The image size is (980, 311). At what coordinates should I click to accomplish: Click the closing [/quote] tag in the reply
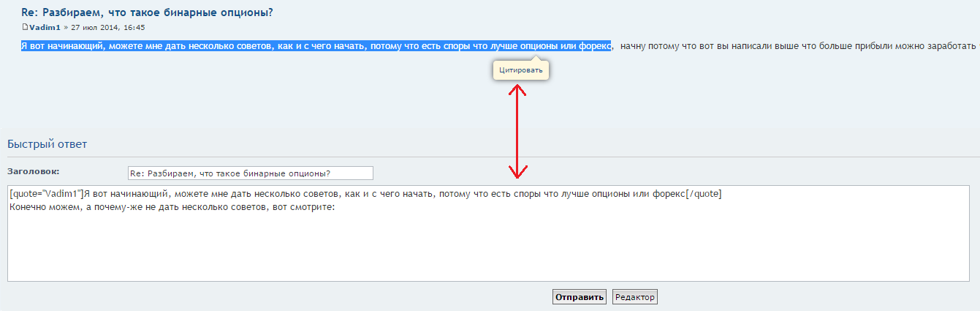pyautogui.click(x=704, y=194)
